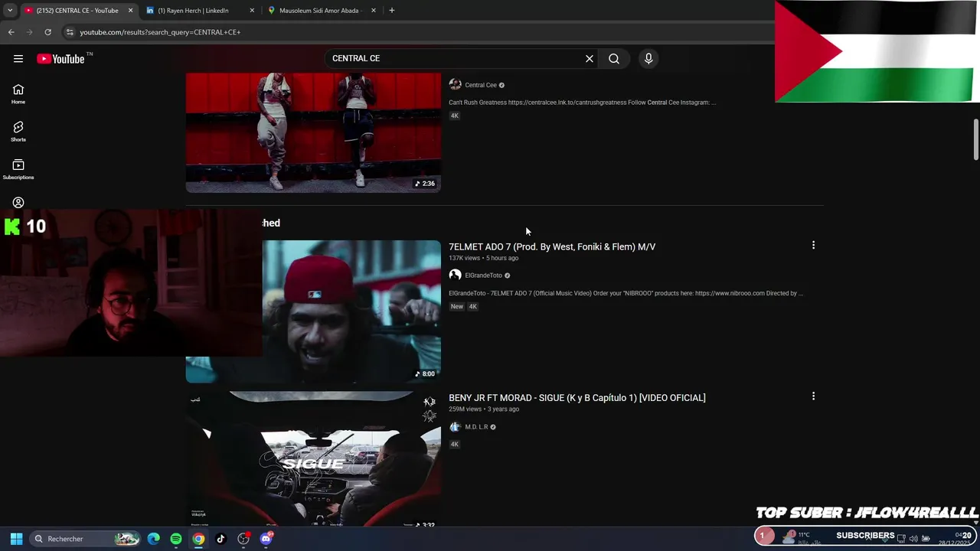Screen dimensions: 980x551
Task: Open Home in the YouTube sidebar
Action: coord(18,94)
